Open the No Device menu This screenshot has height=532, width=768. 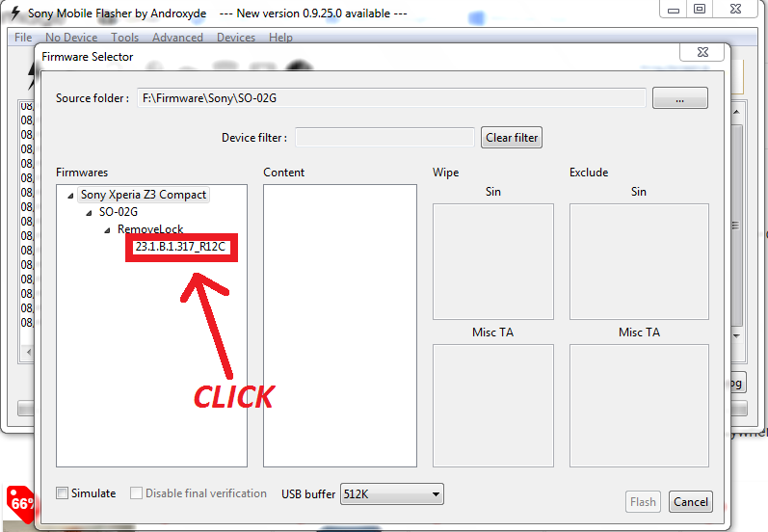point(71,38)
